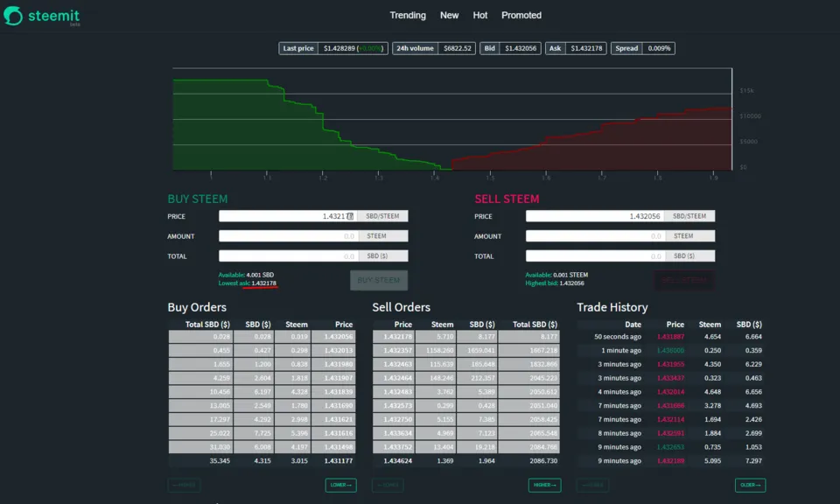
Task: Select sell order priced 1.433634
Action: (x=466, y=433)
